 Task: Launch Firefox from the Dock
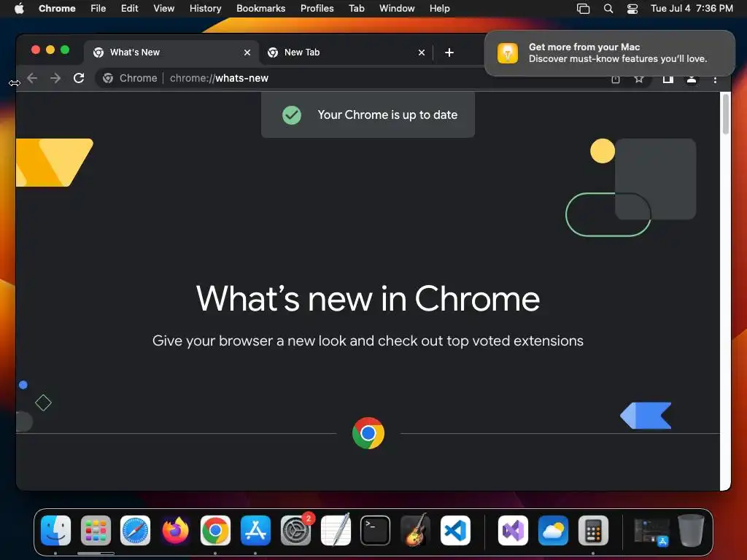point(175,530)
